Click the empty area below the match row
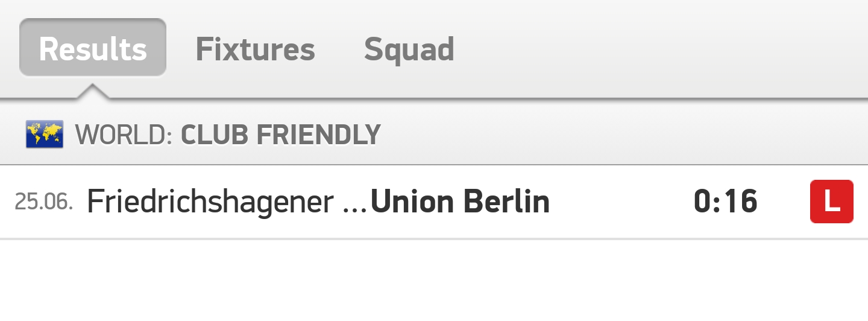This screenshot has width=868, height=321. pyautogui.click(x=434, y=281)
